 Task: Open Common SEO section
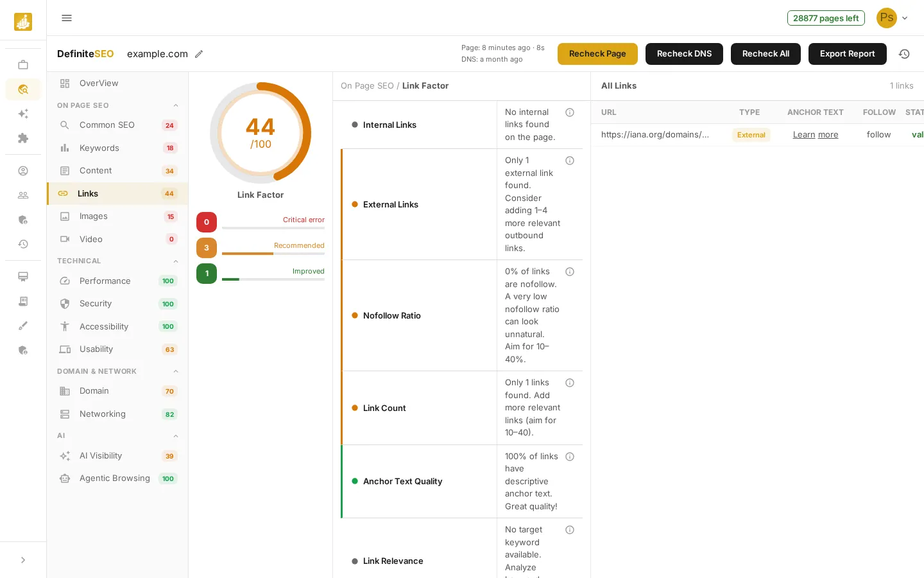coord(117,125)
